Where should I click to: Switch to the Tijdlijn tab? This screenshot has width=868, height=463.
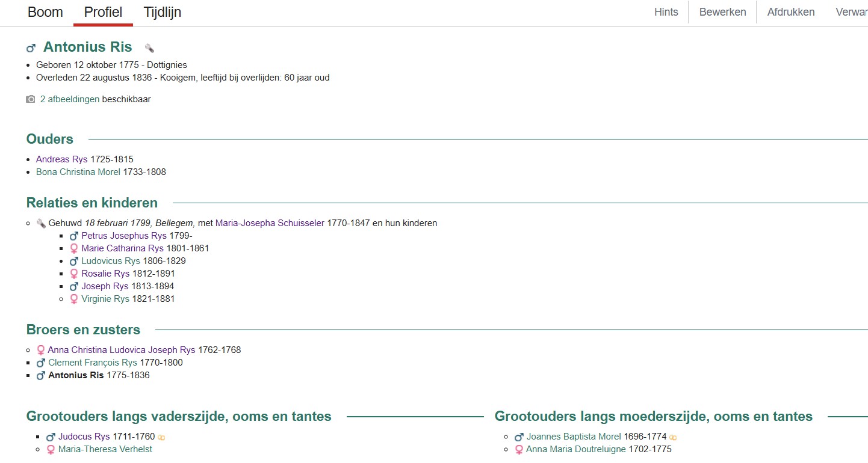(162, 11)
